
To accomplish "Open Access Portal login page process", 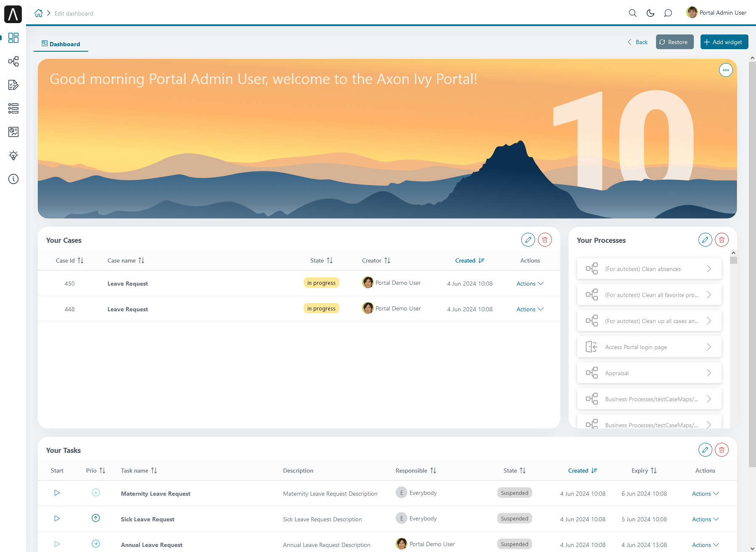I will pyautogui.click(x=649, y=347).
